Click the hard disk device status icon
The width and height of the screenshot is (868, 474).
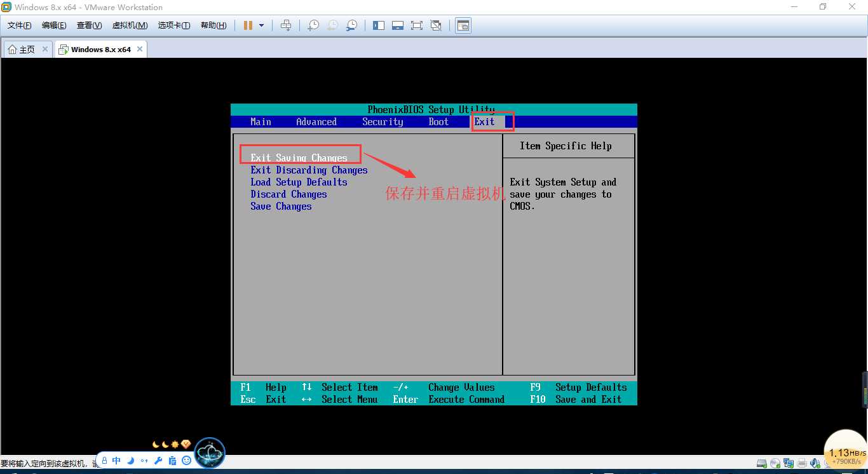click(762, 463)
